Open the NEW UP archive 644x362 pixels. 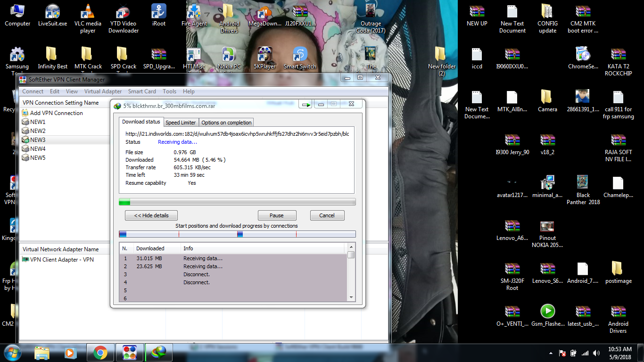(x=477, y=16)
